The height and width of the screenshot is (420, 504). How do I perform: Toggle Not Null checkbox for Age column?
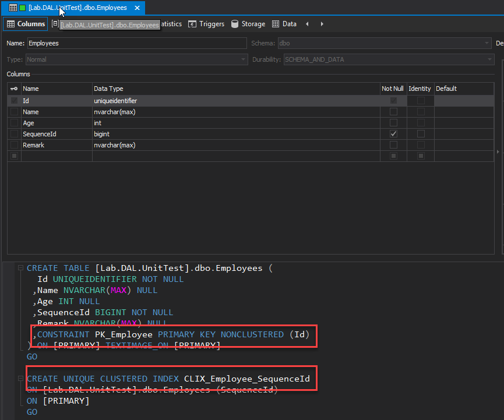(393, 123)
